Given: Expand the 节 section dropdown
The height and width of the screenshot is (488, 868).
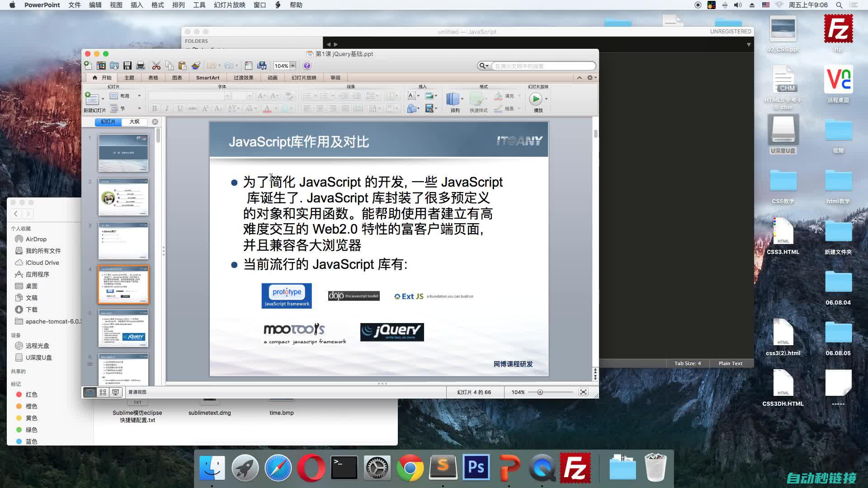Looking at the screenshot, I should pos(139,108).
